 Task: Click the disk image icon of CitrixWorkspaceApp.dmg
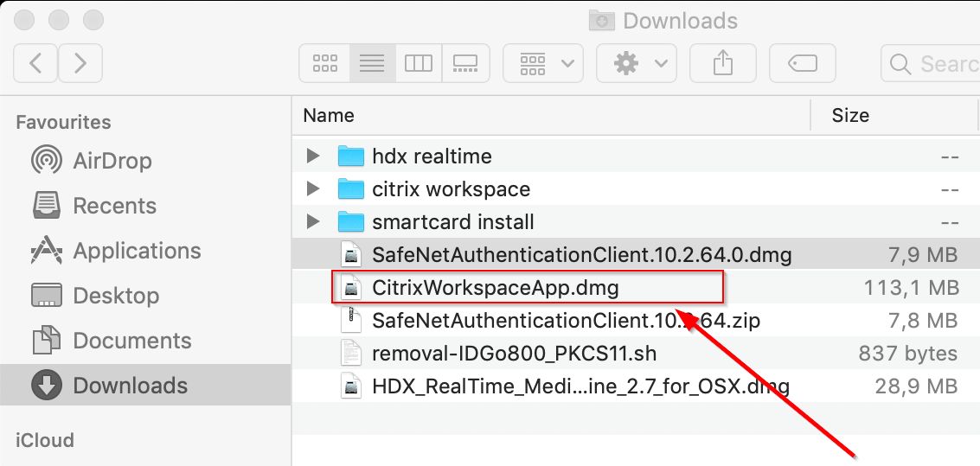(x=350, y=287)
